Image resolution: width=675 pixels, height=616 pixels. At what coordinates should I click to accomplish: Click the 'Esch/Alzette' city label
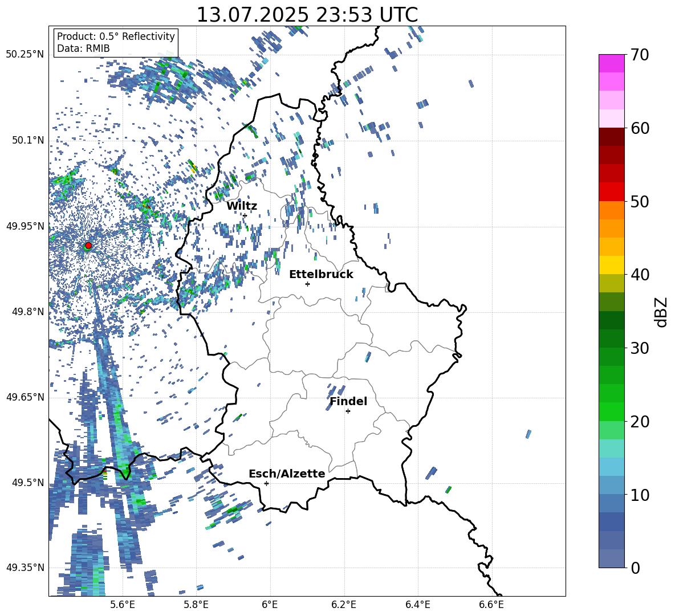coord(287,474)
